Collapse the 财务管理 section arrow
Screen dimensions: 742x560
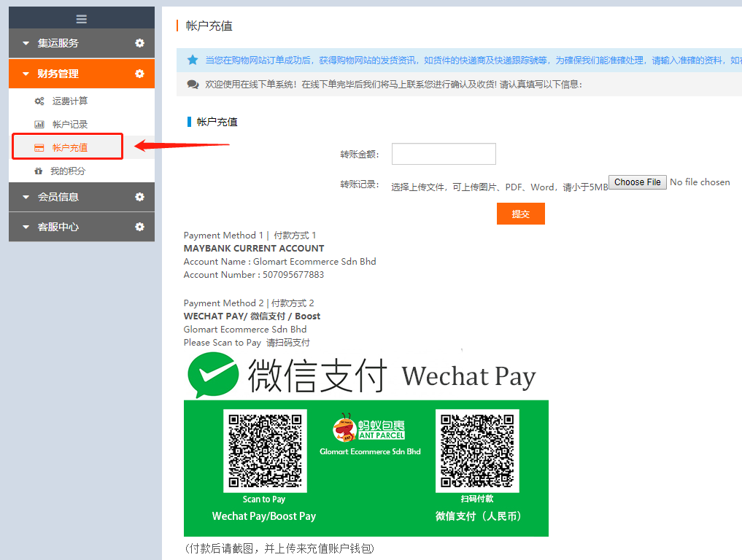26,74
